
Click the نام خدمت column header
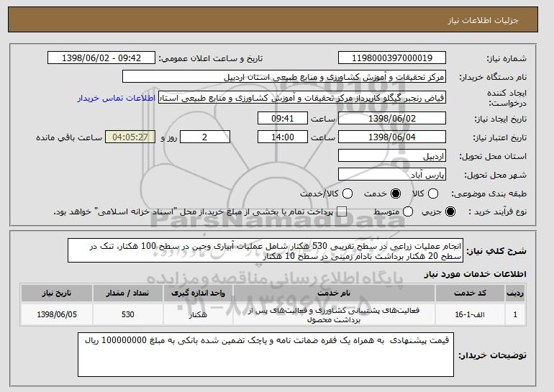[334, 293]
